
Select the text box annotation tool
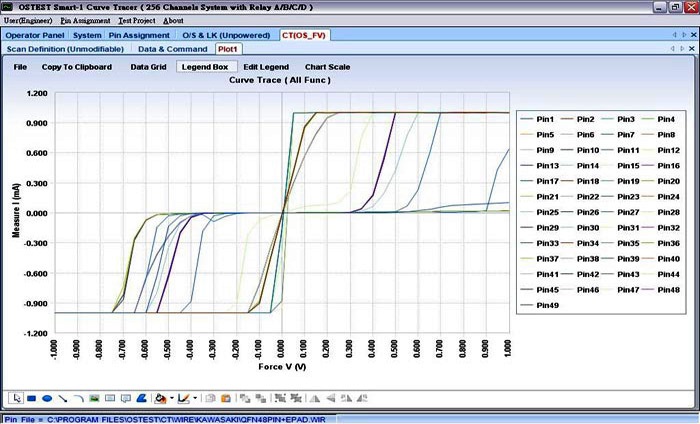tap(110, 398)
